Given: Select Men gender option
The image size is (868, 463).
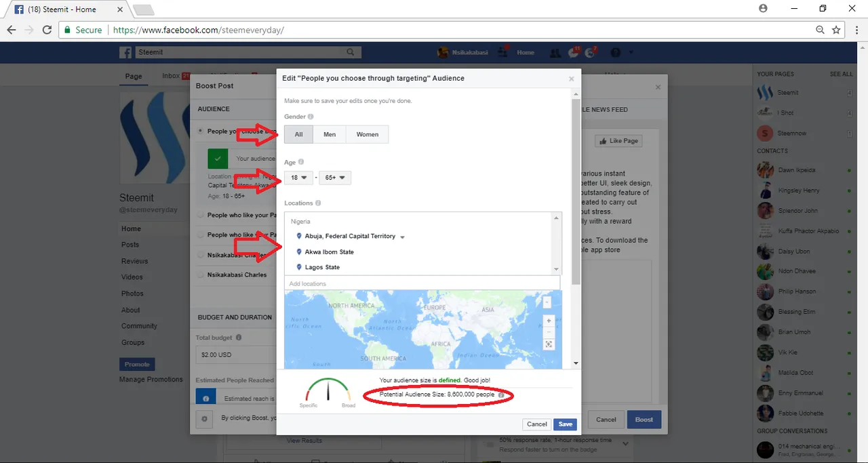Looking at the screenshot, I should [330, 134].
